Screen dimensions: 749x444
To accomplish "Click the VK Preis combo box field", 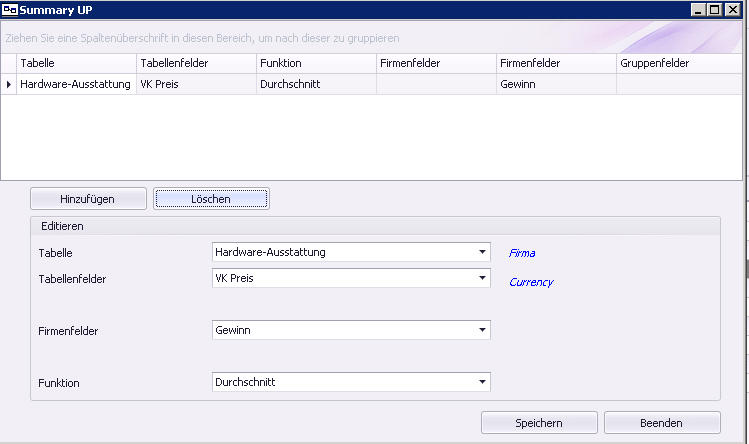I will tap(351, 278).
